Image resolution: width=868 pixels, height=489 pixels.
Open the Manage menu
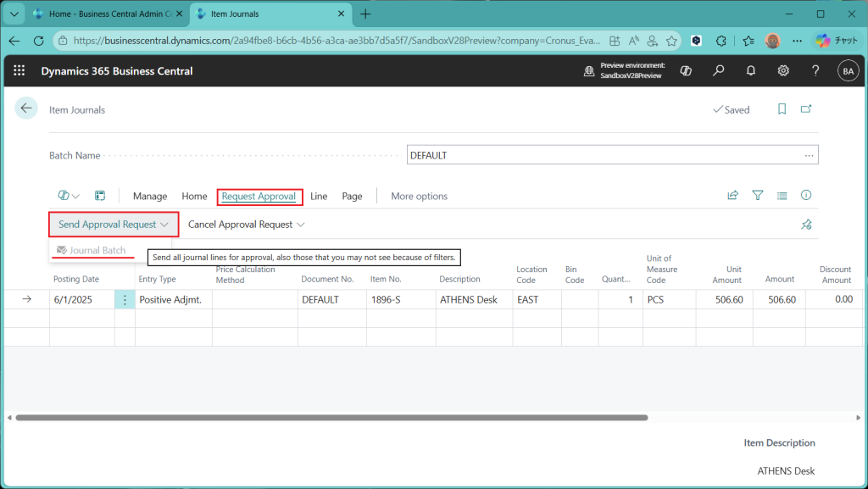tap(150, 196)
